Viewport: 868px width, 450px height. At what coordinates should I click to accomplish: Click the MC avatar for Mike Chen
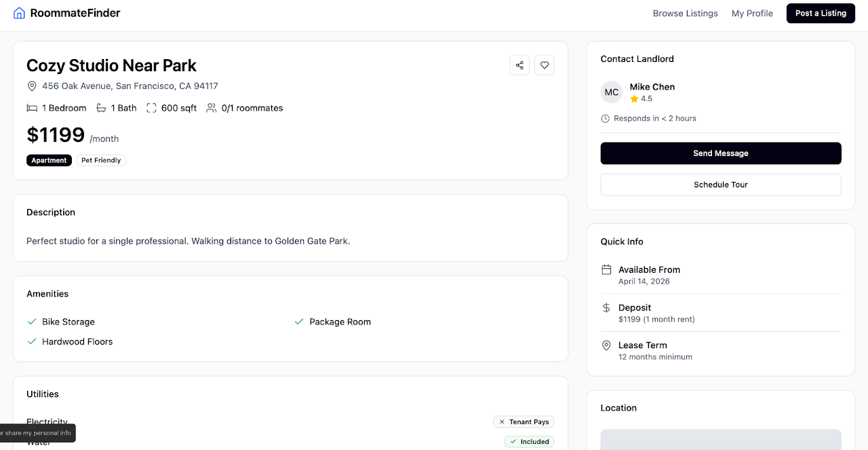(x=612, y=92)
